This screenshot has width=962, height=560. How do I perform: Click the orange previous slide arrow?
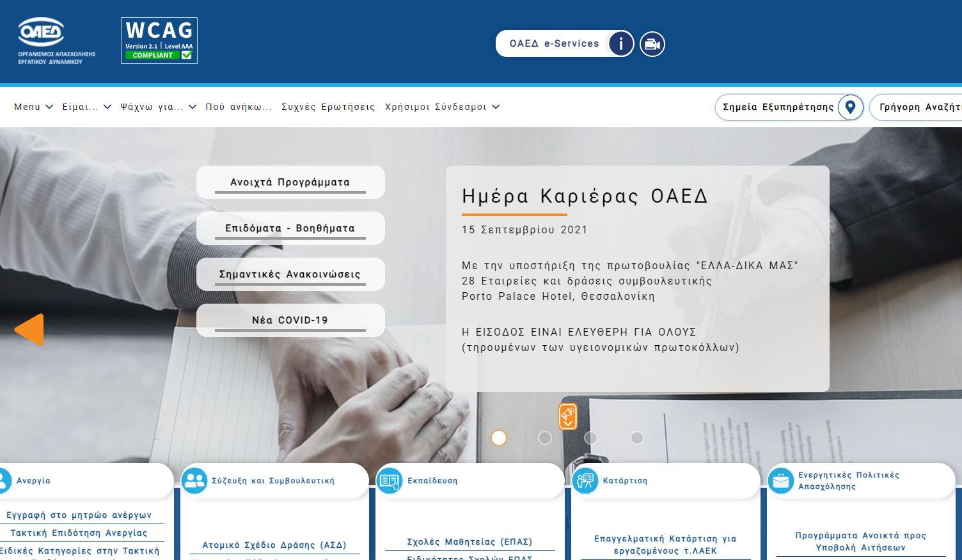coord(29,330)
